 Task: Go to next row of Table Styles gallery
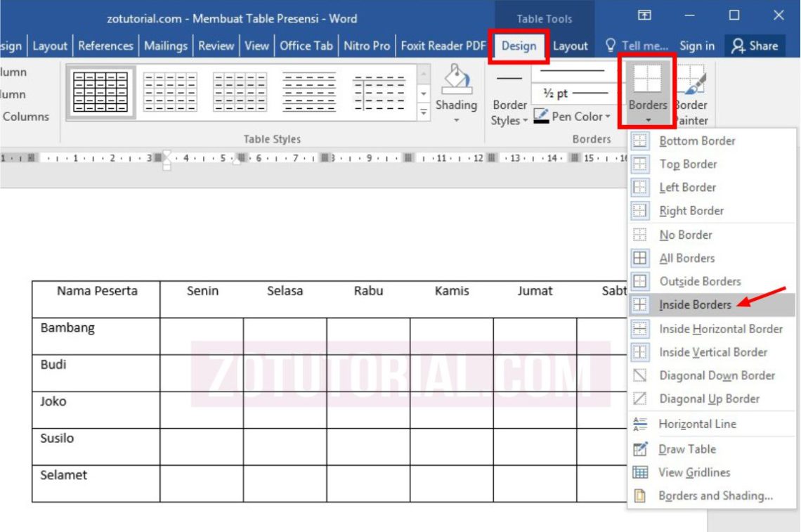click(x=424, y=93)
